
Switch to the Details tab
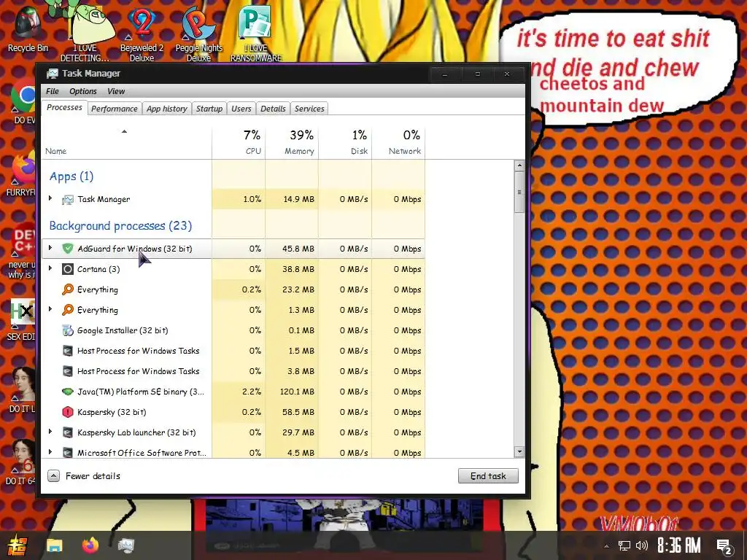pyautogui.click(x=273, y=109)
